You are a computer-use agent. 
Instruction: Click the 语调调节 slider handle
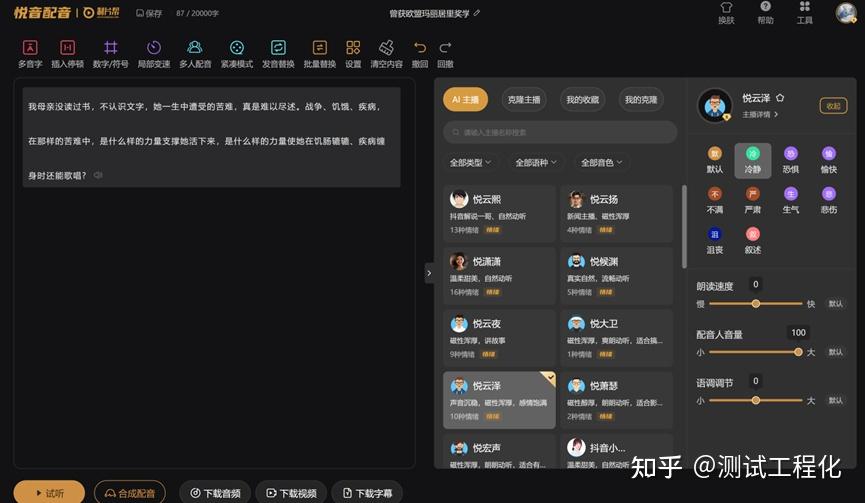pyautogui.click(x=756, y=400)
